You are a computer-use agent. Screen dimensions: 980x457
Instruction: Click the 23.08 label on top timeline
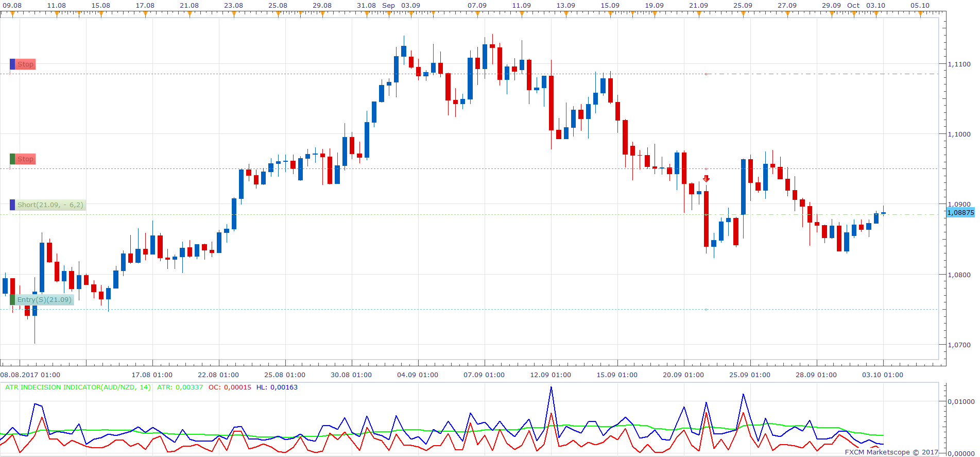[233, 6]
